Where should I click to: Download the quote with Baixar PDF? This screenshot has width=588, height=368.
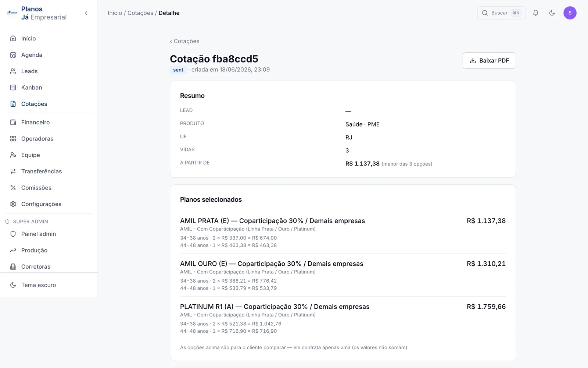[489, 60]
